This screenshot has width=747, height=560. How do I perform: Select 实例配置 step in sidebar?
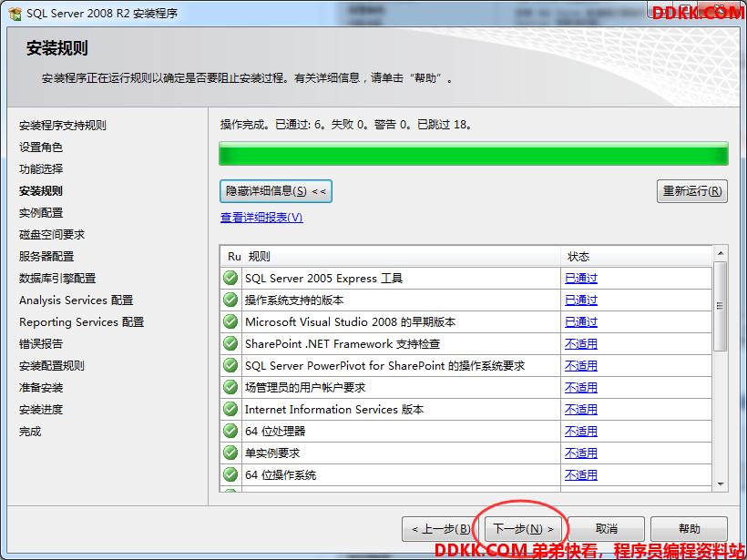pos(40,213)
